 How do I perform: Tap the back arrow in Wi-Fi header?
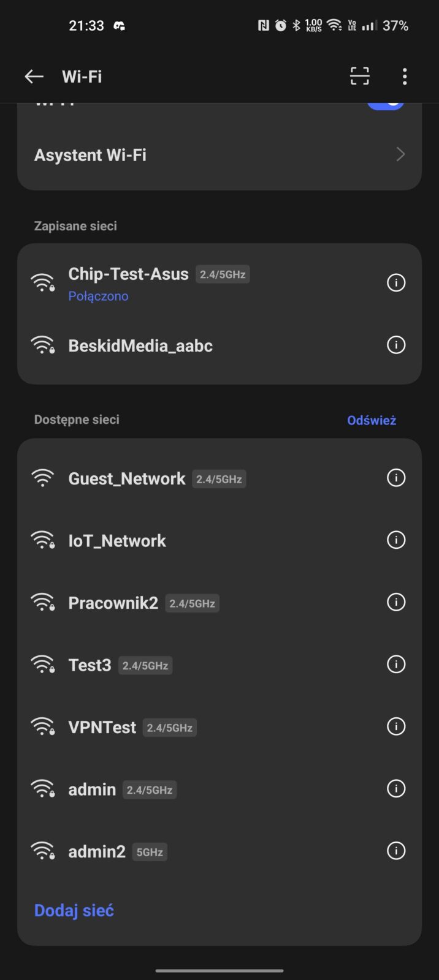(34, 77)
